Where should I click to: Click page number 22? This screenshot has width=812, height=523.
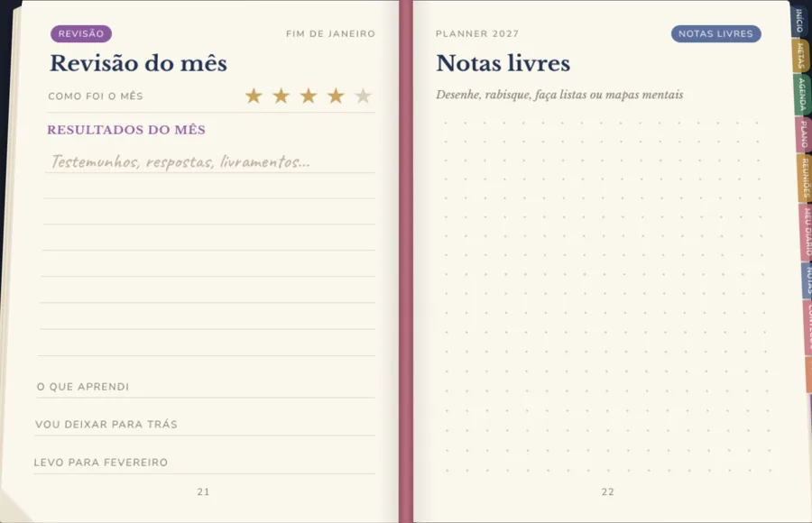pos(608,492)
